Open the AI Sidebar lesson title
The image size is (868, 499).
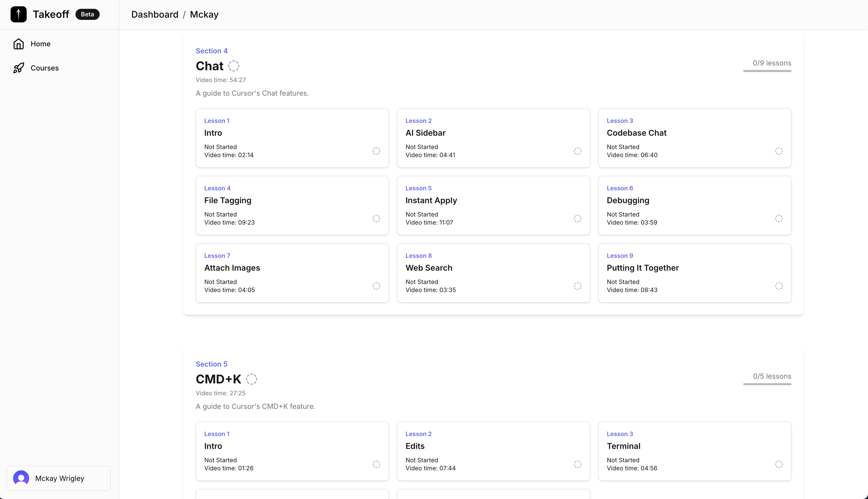coord(425,133)
